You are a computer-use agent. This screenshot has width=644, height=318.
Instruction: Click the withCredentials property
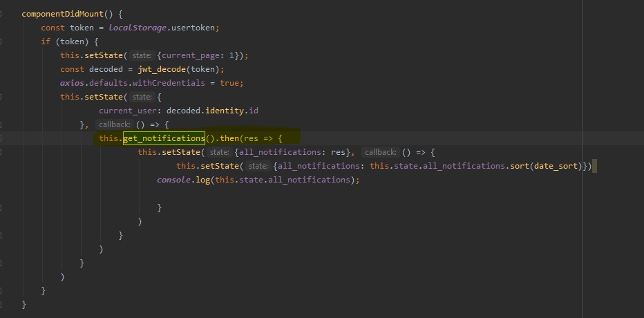point(169,83)
